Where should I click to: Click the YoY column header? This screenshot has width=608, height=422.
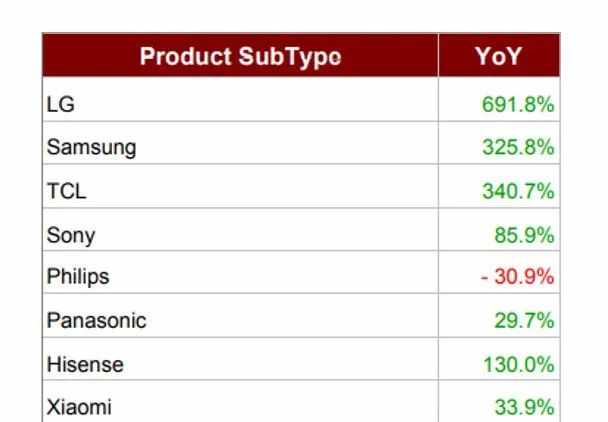pos(499,55)
